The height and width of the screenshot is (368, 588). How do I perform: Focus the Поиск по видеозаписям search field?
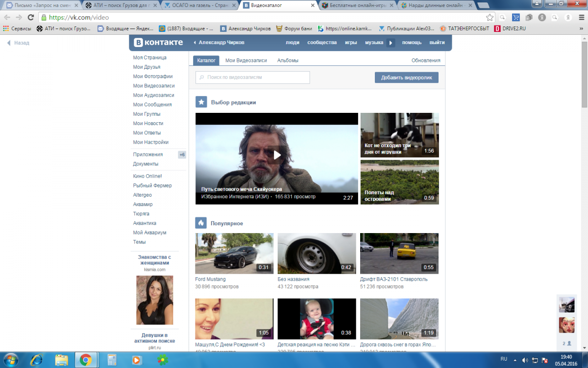[x=253, y=78]
